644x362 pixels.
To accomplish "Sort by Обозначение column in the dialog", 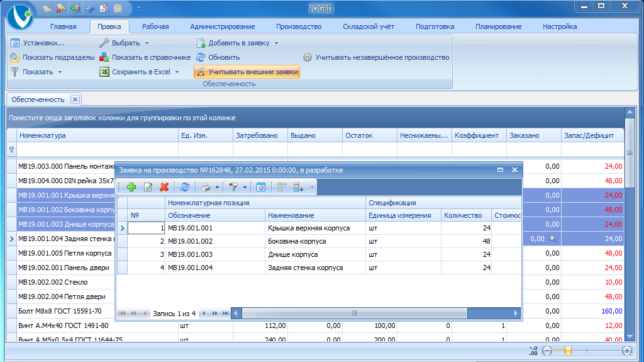I will [215, 215].
